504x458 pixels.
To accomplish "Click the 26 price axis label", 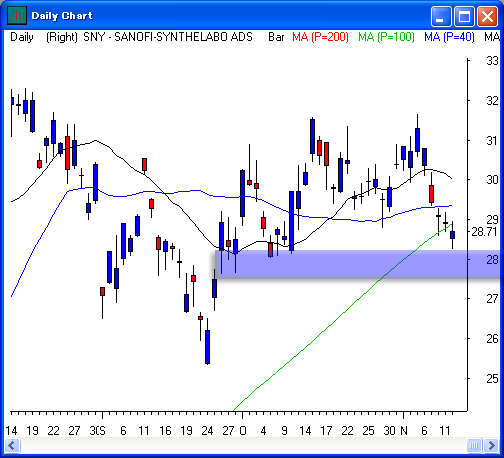I will 492,339.
